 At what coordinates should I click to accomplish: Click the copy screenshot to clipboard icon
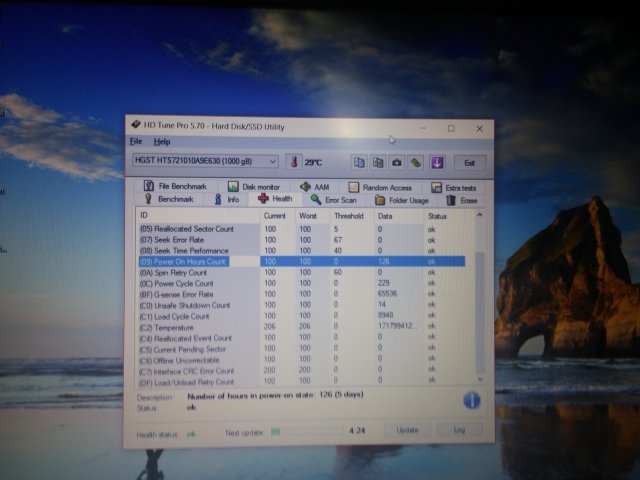[x=378, y=162]
